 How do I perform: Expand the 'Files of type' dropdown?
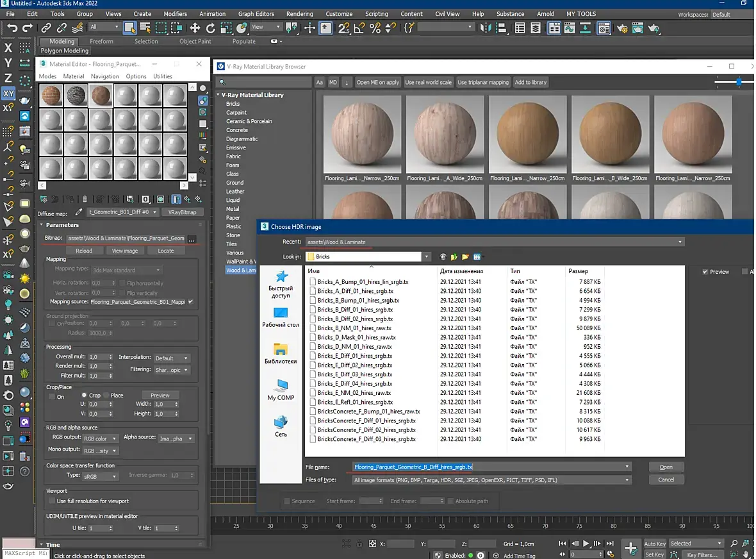coord(627,480)
